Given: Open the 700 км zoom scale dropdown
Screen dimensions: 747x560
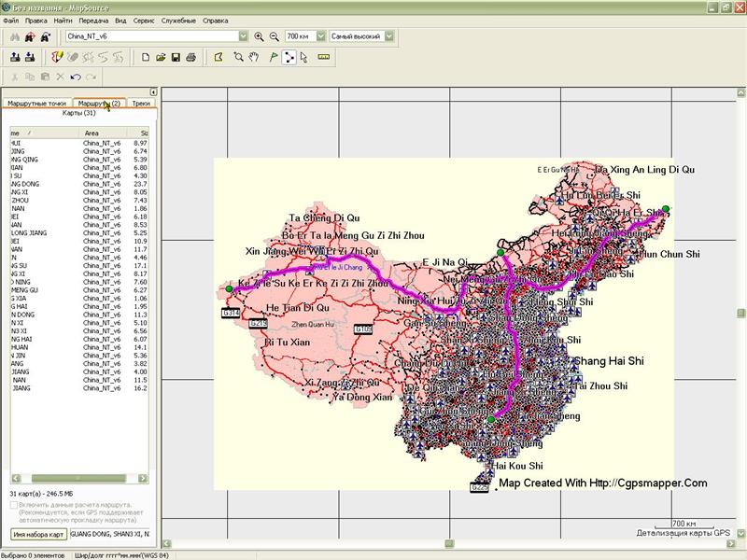Looking at the screenshot, I should click(x=318, y=36).
